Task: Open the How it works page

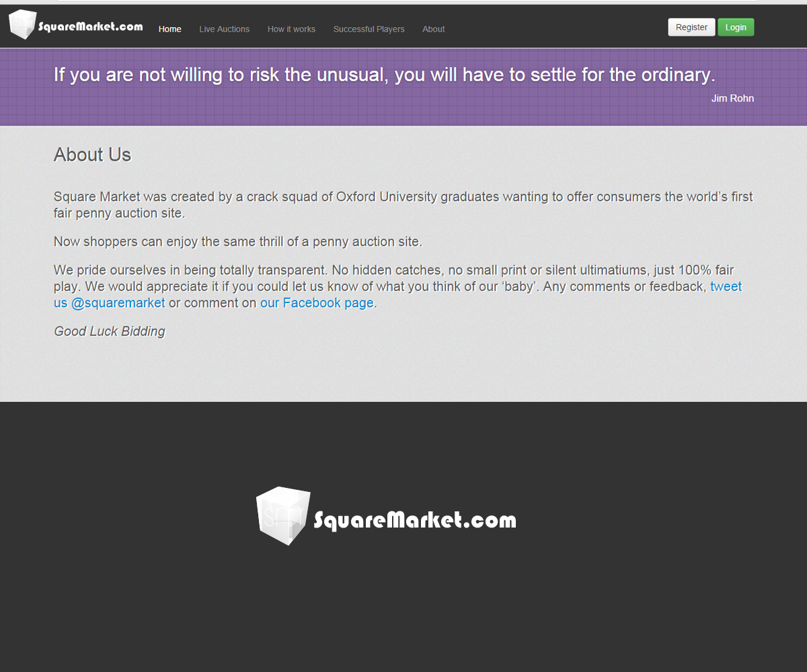Action: 291,29
